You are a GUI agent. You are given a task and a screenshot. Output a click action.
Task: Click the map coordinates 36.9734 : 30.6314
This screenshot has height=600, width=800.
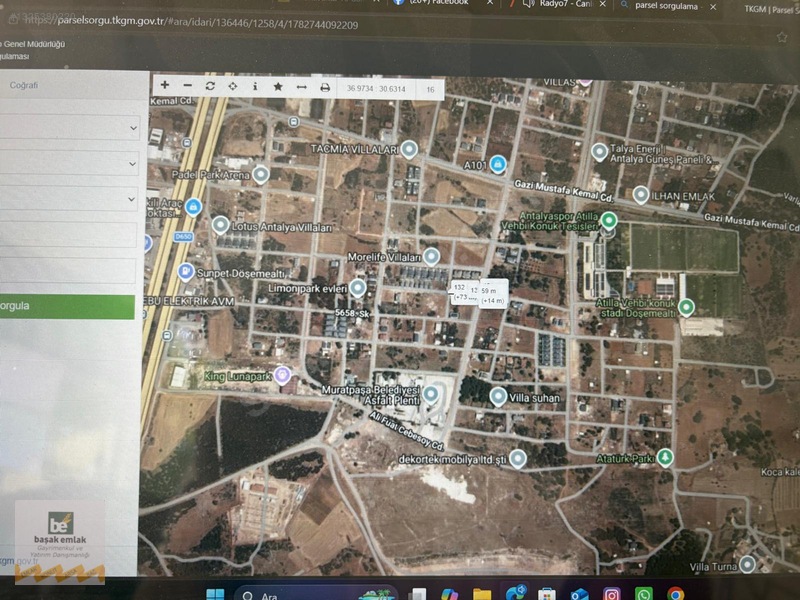tap(376, 89)
